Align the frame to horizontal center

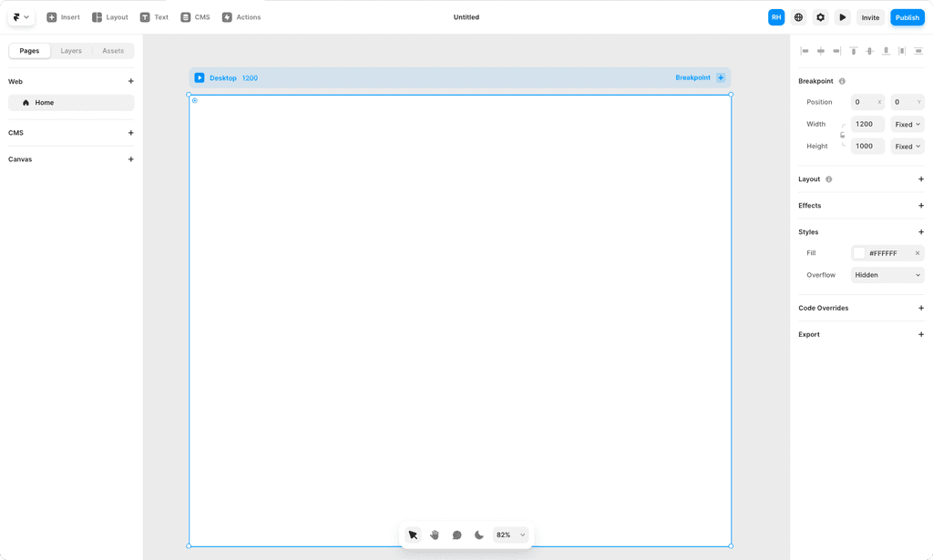(x=820, y=51)
